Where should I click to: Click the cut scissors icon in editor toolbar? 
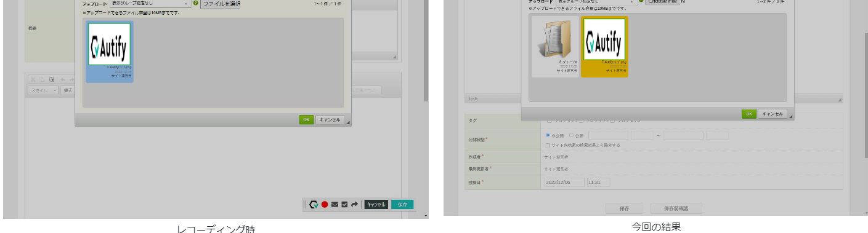point(33,79)
